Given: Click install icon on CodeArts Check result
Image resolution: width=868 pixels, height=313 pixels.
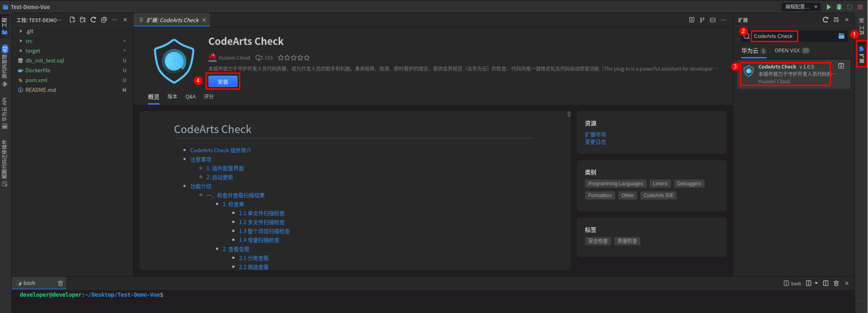Looking at the screenshot, I should 841,66.
